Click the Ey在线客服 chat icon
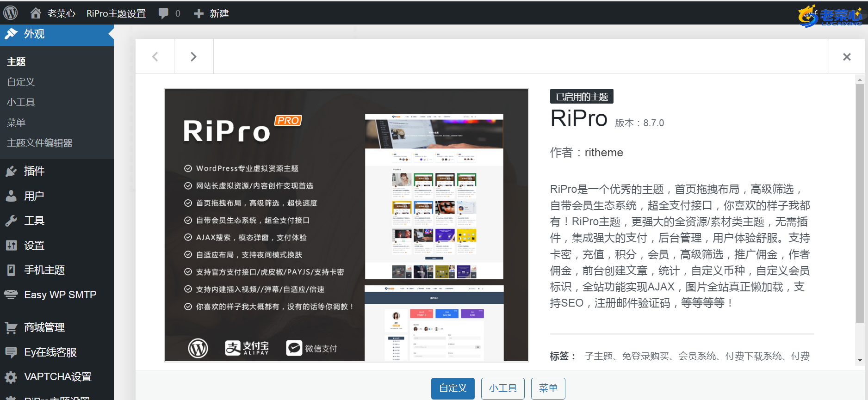This screenshot has width=868, height=400. coord(11,352)
